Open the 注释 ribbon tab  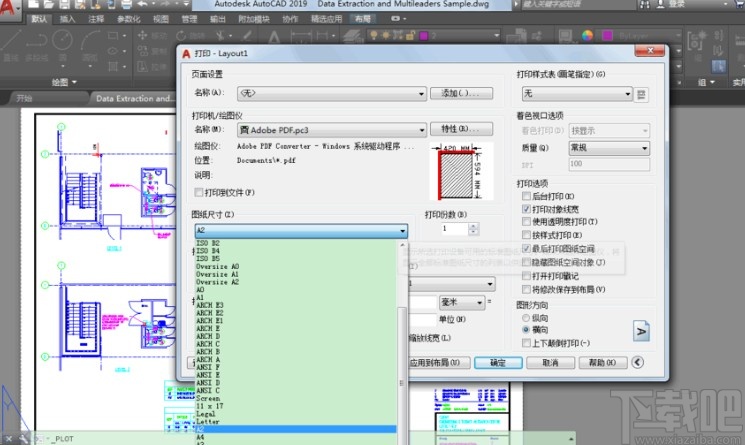coord(96,19)
